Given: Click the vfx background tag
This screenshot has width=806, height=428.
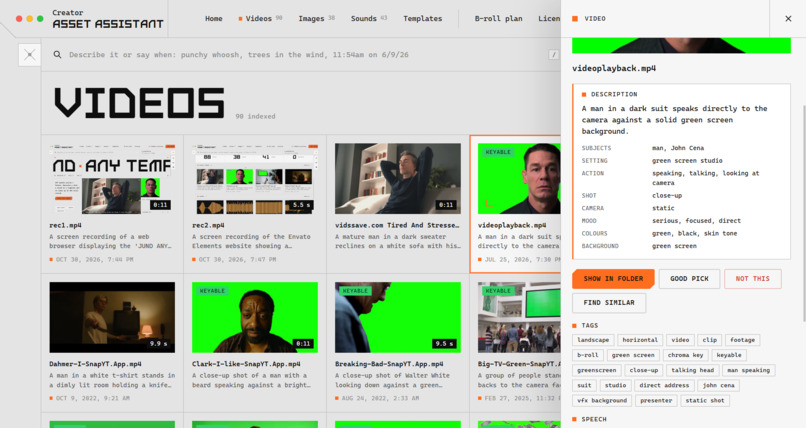Looking at the screenshot, I should 602,400.
